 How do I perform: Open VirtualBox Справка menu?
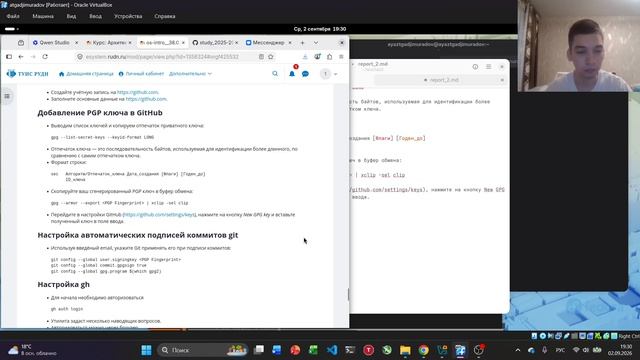165,16
